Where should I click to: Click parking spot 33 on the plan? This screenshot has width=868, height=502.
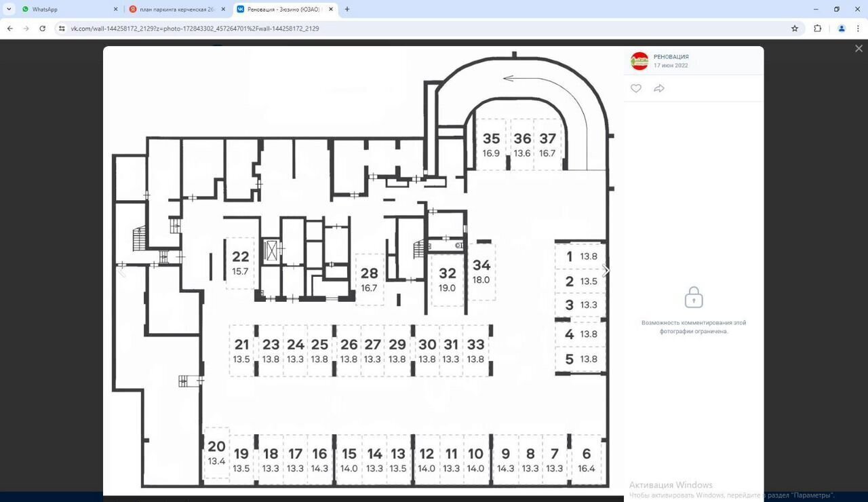click(x=476, y=351)
